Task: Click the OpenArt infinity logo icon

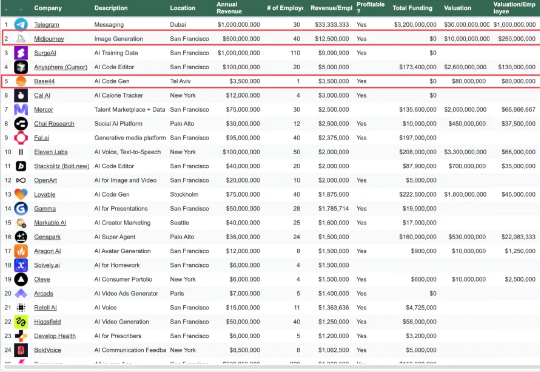Action: pyautogui.click(x=21, y=180)
